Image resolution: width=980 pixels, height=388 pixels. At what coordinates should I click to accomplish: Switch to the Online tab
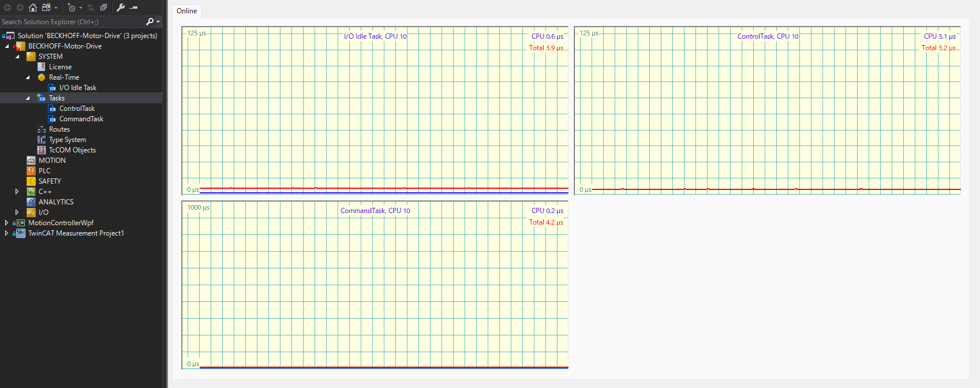point(186,11)
